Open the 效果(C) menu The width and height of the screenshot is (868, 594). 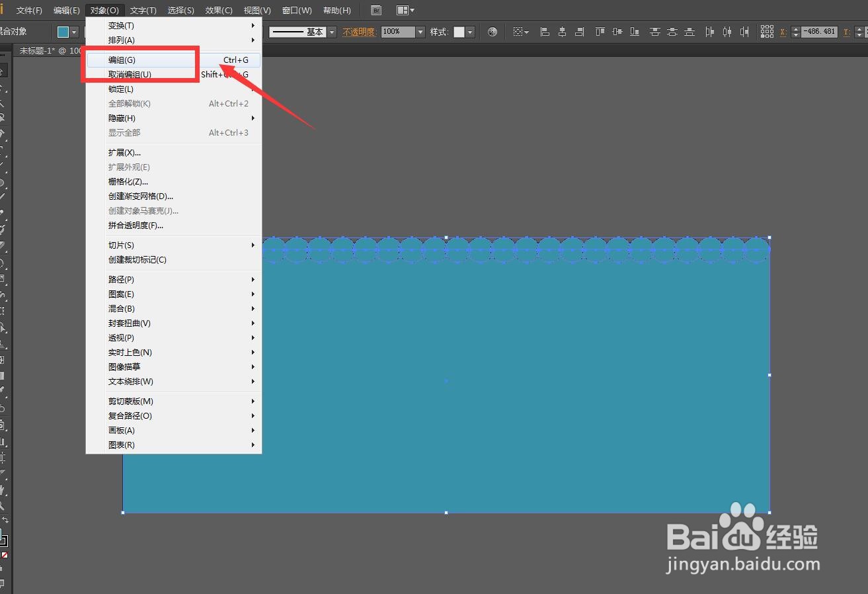click(x=219, y=11)
